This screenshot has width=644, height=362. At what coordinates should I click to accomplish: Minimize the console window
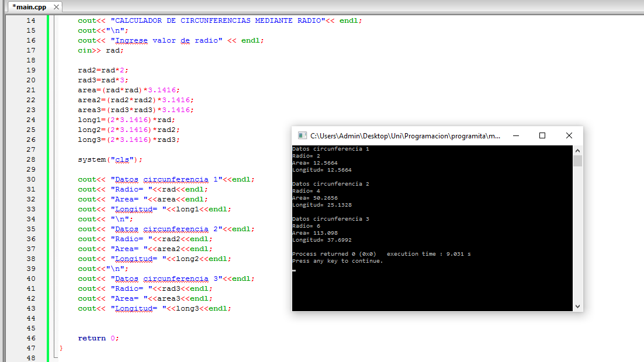[x=515, y=135]
